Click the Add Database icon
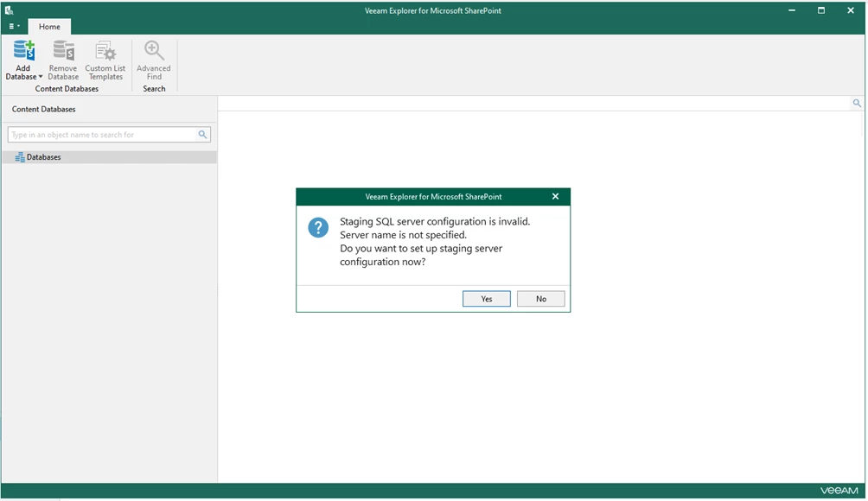The image size is (868, 501). 24,51
